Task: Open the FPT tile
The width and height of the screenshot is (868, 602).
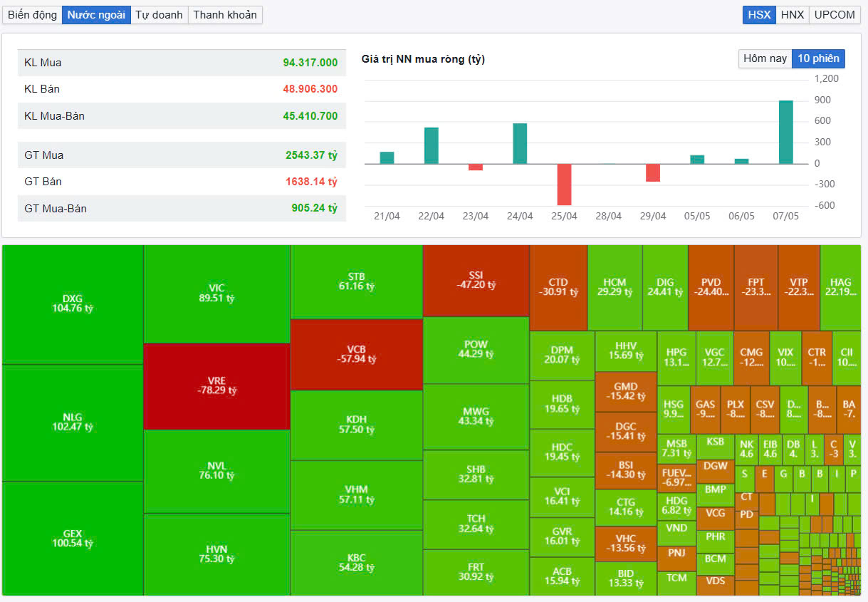Action: [756, 288]
